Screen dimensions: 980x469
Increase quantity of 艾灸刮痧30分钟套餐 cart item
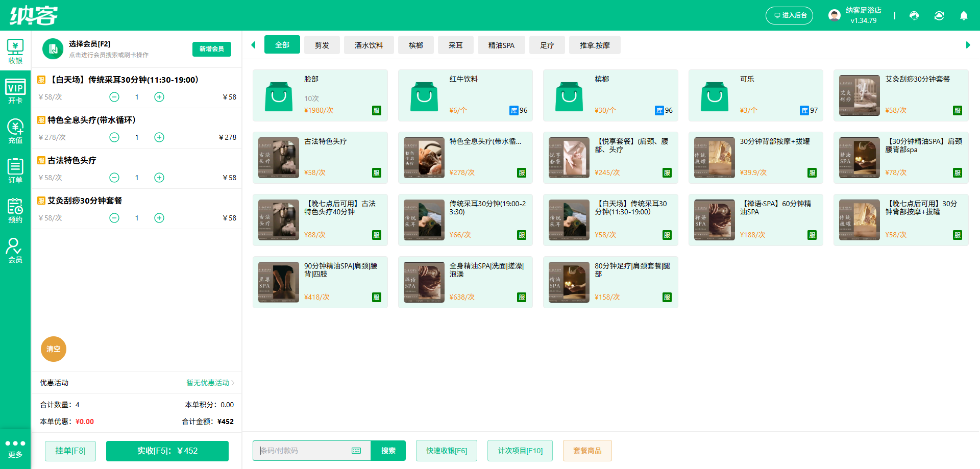159,218
